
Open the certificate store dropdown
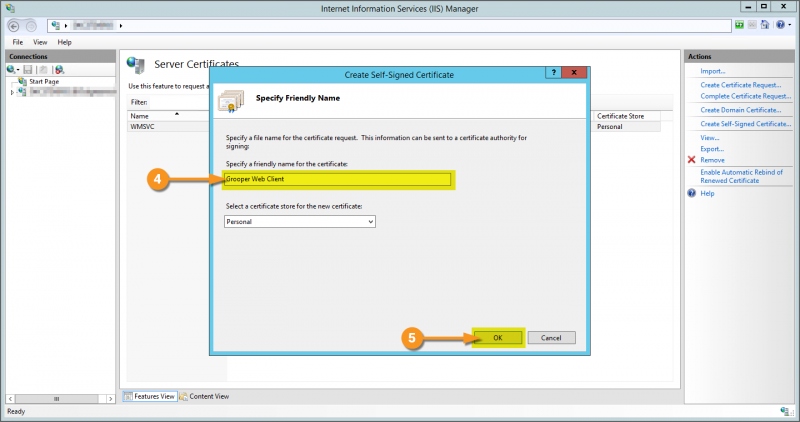pos(299,221)
